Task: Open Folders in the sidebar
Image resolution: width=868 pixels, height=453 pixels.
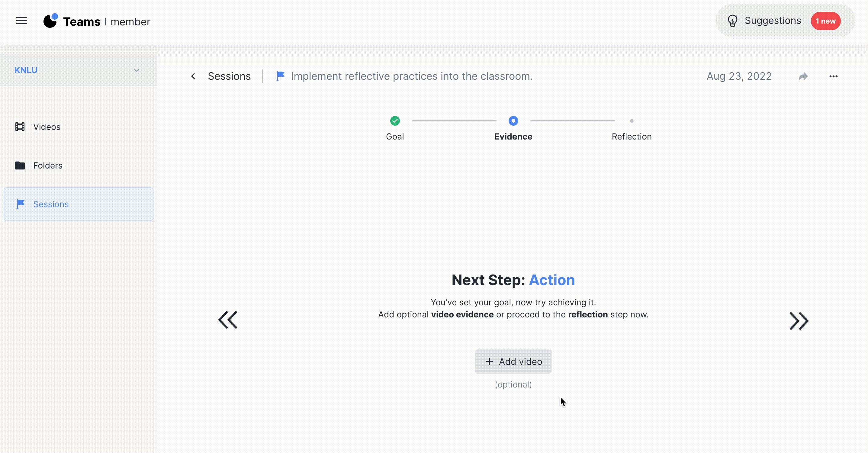Action: (47, 165)
